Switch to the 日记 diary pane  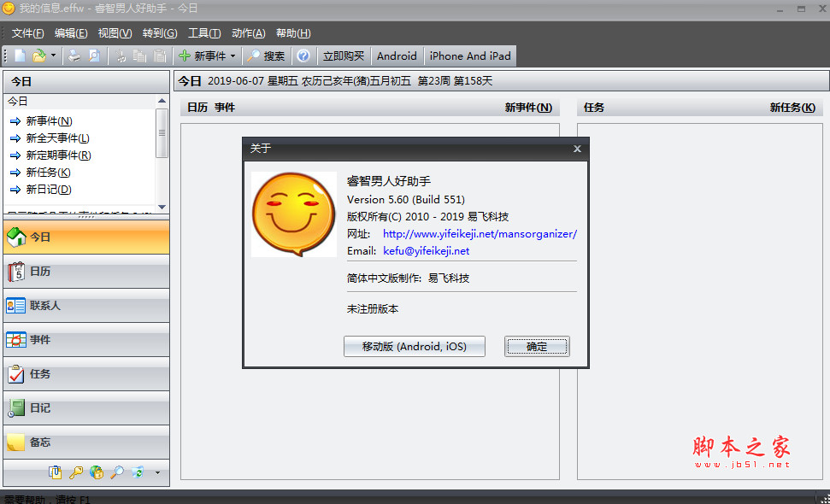click(86, 407)
